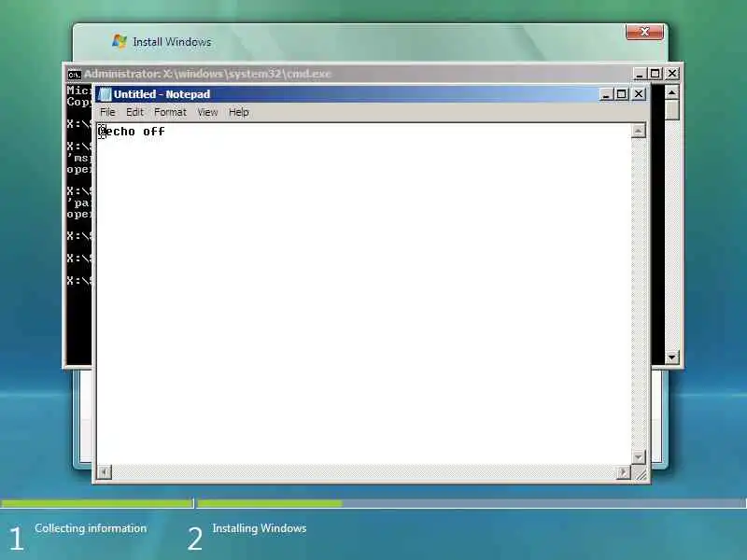
Task: Close the Install Windows dialog
Action: (644, 32)
